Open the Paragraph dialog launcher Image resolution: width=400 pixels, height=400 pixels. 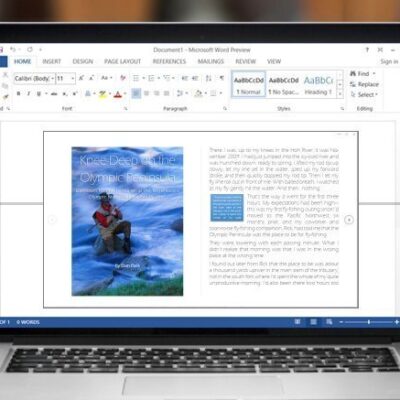pos(225,109)
